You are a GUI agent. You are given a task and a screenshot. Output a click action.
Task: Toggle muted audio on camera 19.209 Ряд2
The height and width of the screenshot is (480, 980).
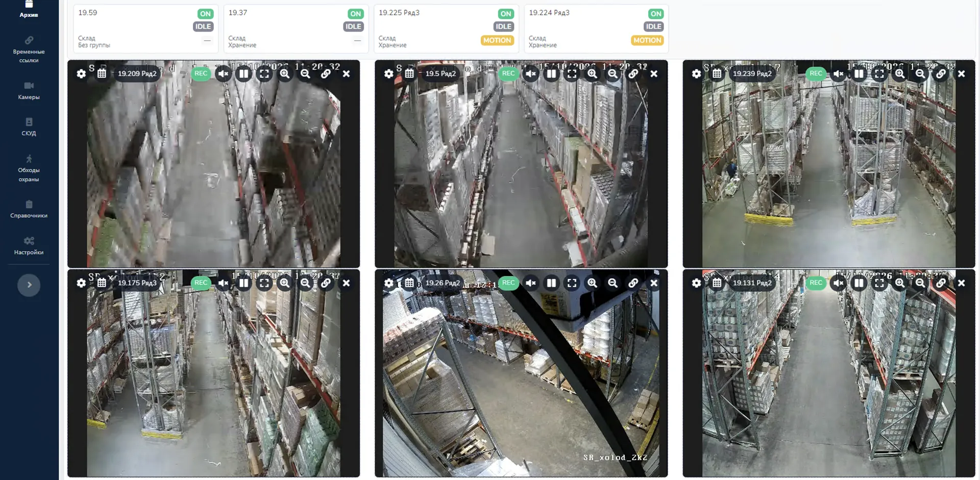tap(224, 74)
